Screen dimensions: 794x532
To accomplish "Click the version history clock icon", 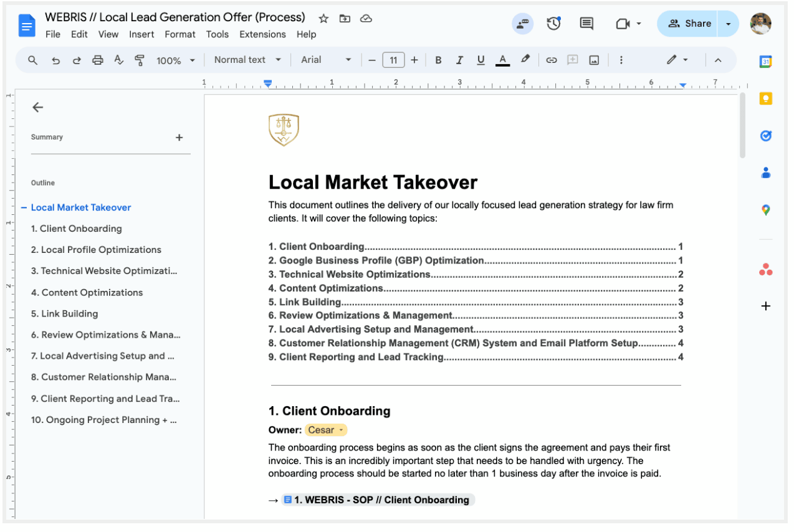I will (x=553, y=24).
